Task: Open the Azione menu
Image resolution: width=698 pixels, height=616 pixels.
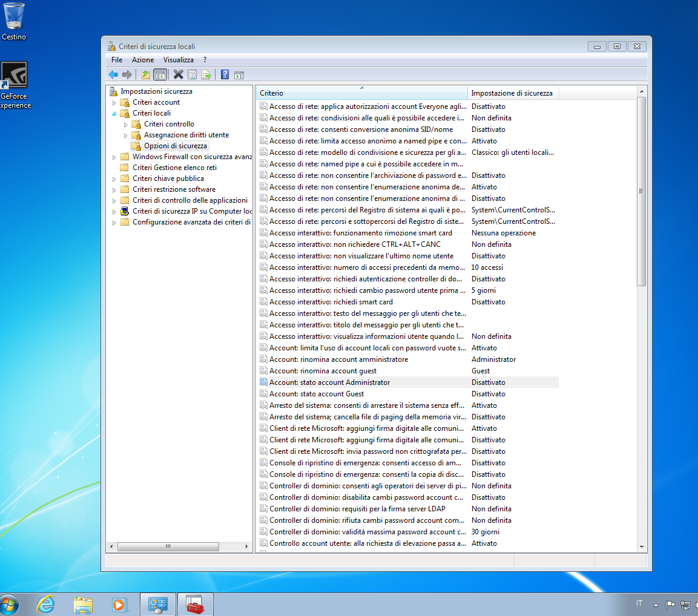Action: coord(143,60)
